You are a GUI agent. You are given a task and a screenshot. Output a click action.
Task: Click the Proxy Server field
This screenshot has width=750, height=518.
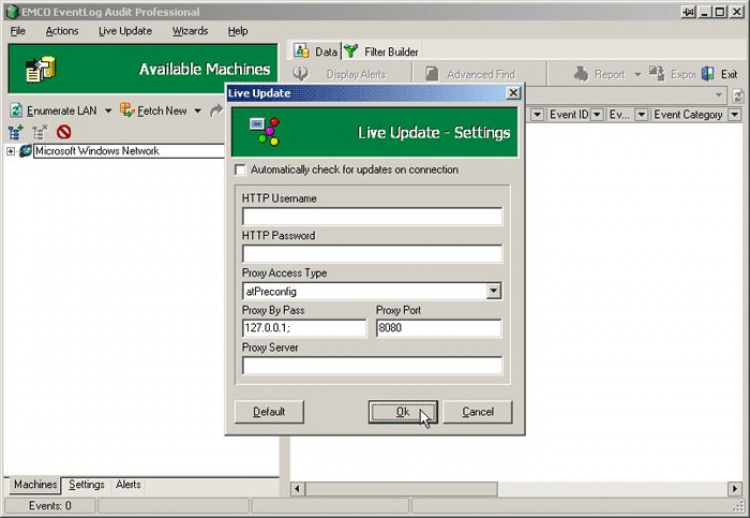click(372, 365)
